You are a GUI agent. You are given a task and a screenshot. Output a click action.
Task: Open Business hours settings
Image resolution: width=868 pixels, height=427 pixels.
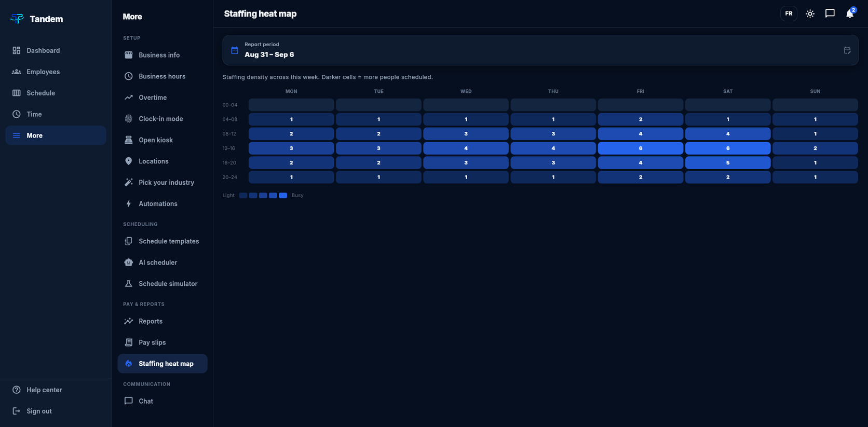click(x=162, y=76)
